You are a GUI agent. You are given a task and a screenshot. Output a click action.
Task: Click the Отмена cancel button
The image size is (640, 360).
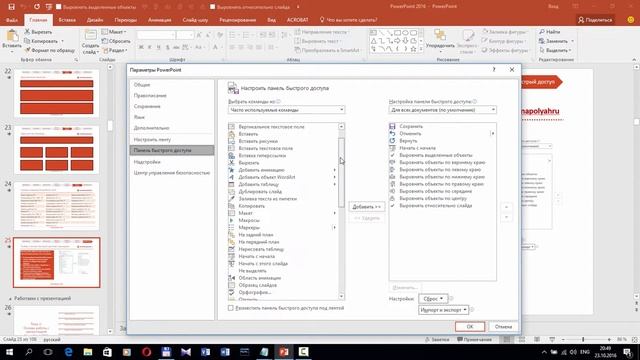pyautogui.click(x=503, y=327)
